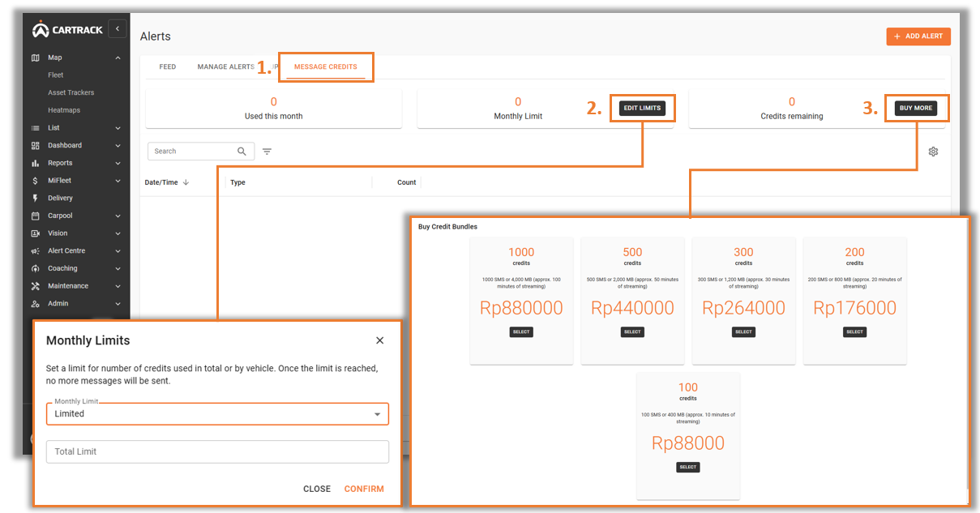
Task: Click the "Credits remaining" label
Action: (792, 116)
